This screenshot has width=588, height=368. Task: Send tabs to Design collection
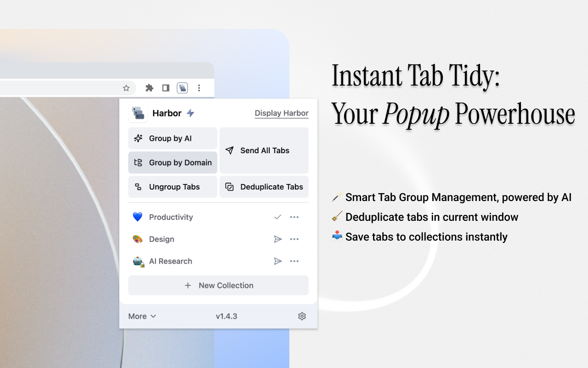[x=277, y=239]
